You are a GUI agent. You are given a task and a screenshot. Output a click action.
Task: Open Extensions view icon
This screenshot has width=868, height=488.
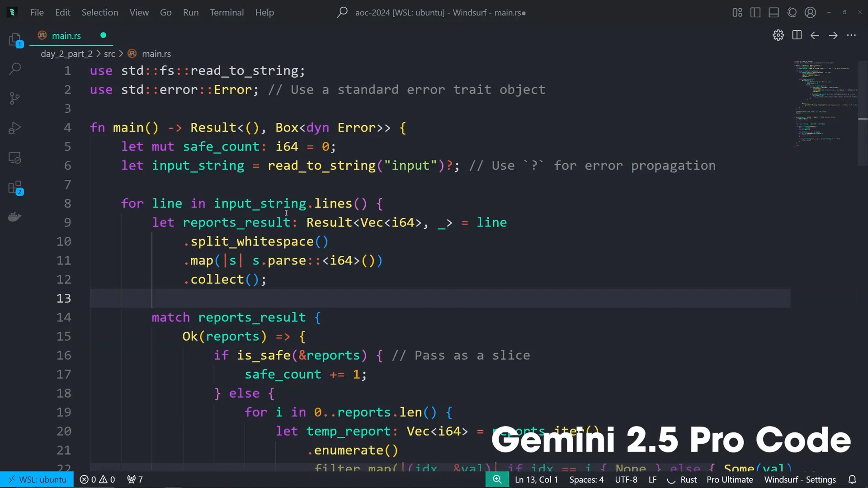[x=15, y=188]
